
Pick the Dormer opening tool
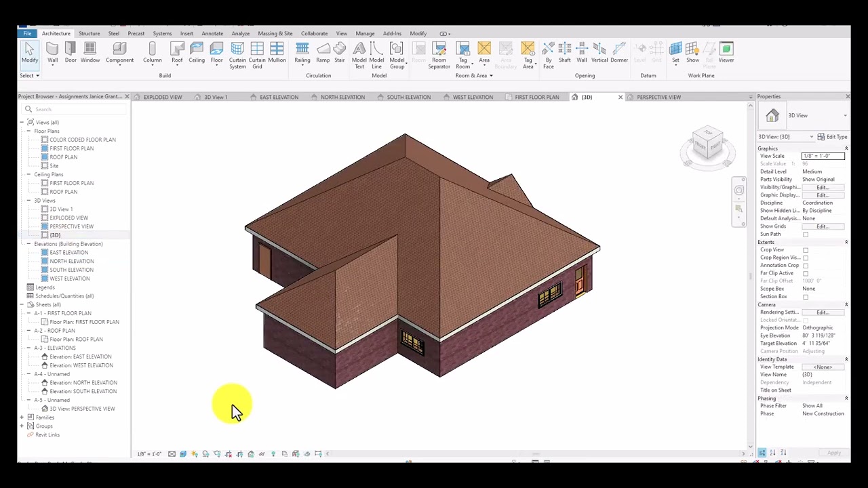point(619,53)
